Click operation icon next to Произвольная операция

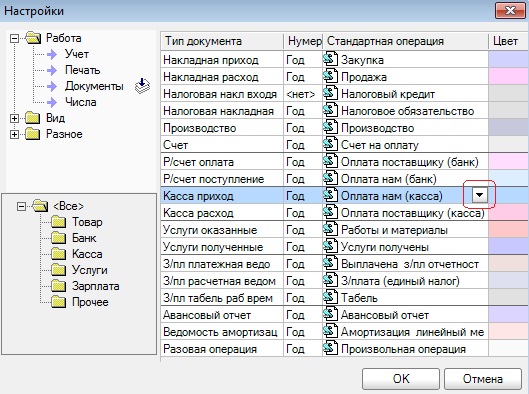pyautogui.click(x=330, y=348)
